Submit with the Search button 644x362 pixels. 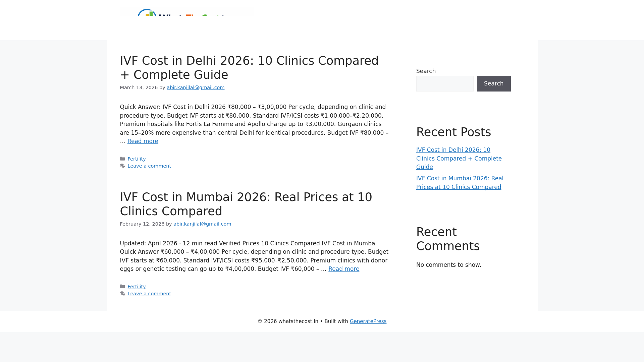494,83
